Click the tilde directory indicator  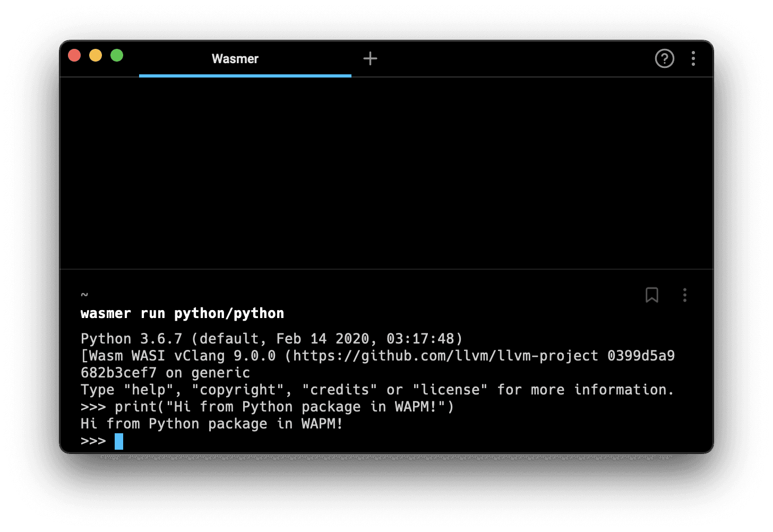coord(84,294)
